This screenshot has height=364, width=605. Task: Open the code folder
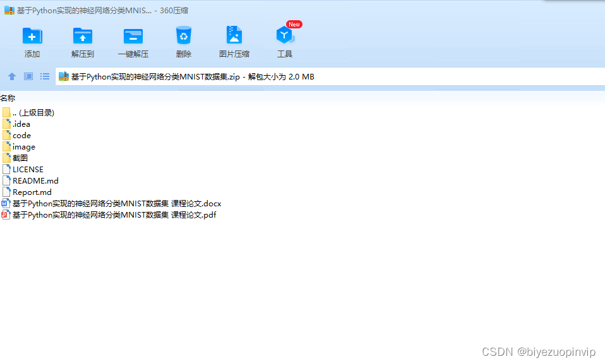[x=22, y=135]
